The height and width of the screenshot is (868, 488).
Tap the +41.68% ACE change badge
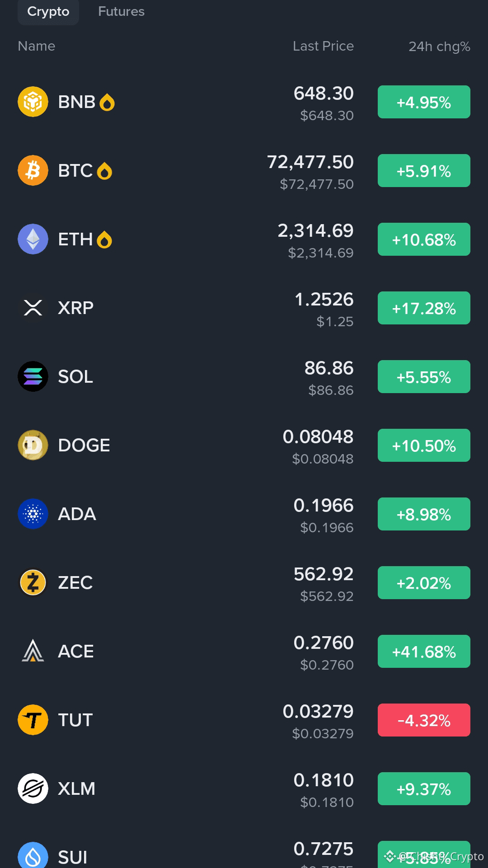(x=424, y=651)
